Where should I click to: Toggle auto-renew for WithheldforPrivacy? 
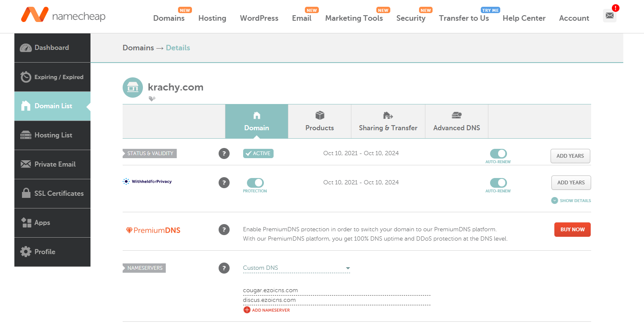click(x=498, y=183)
